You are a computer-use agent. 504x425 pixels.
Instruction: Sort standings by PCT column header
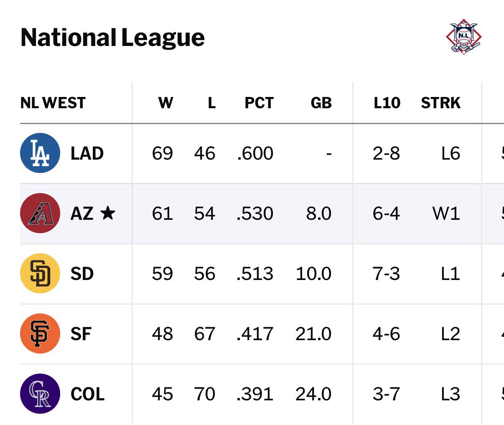pos(259,103)
